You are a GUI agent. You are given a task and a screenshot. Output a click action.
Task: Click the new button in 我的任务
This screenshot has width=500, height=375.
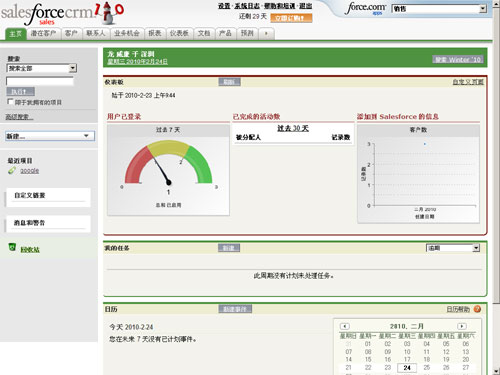click(x=229, y=248)
